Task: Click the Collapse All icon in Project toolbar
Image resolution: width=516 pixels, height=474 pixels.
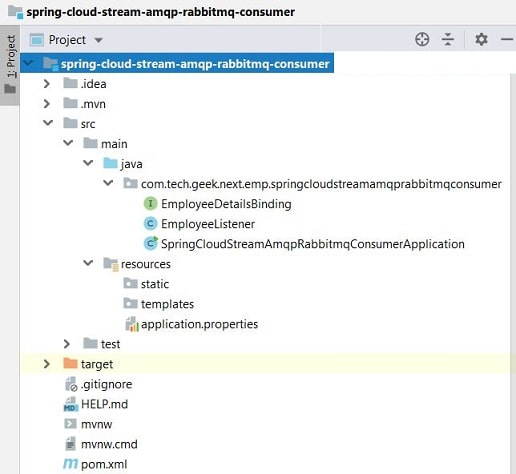Action: pyautogui.click(x=448, y=40)
